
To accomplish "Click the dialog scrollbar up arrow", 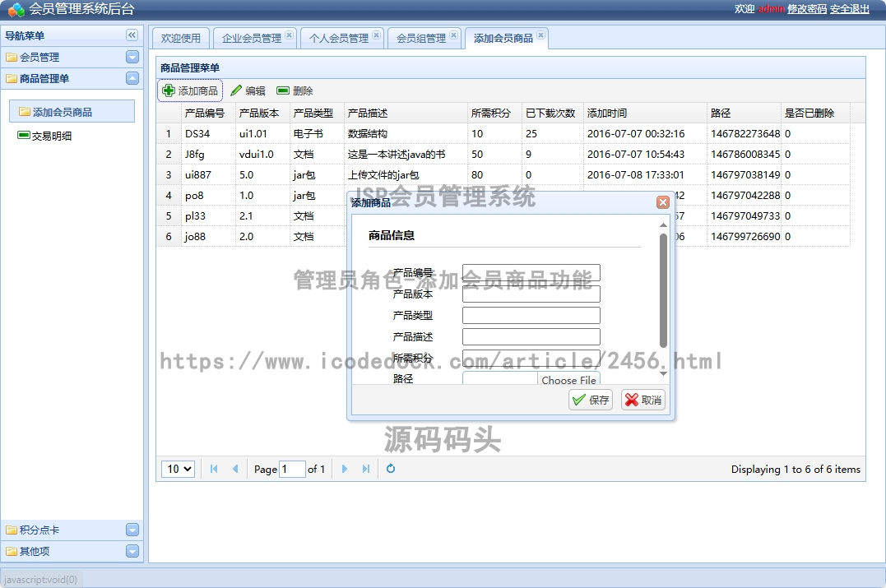I will tap(663, 225).
